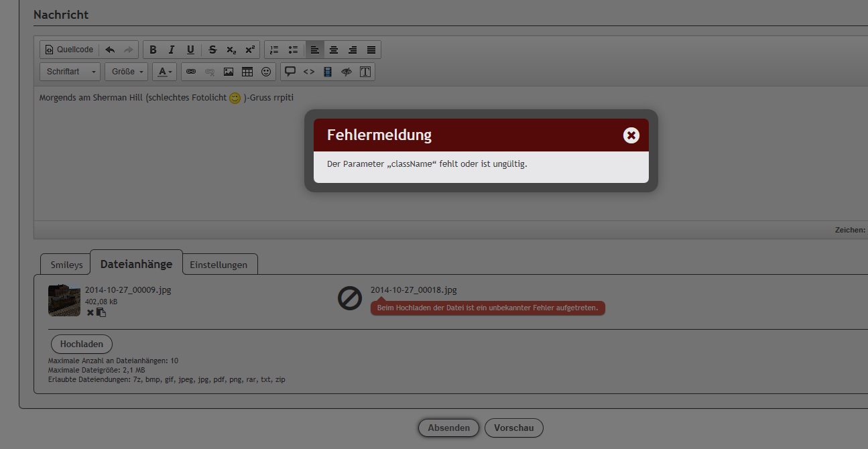Apply bold formatting

tap(153, 50)
